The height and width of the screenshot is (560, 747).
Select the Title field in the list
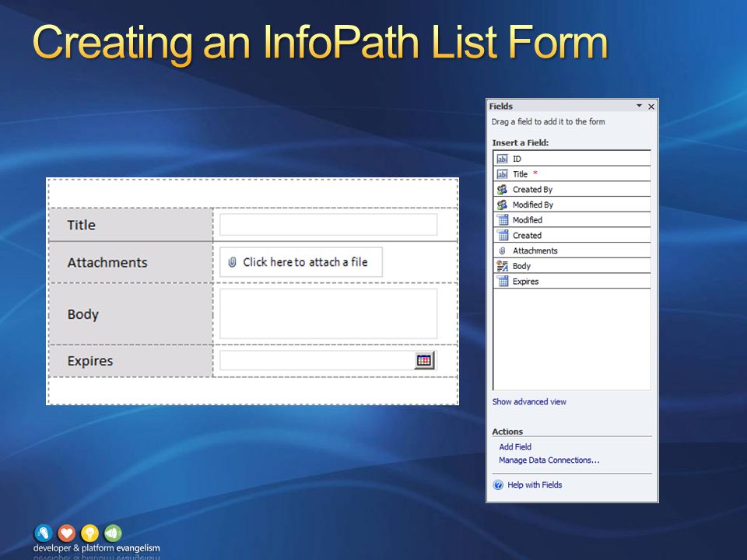(572, 173)
